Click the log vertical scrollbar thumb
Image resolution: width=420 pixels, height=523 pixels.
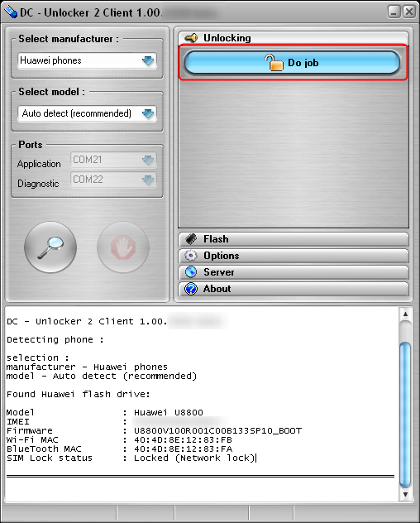pos(405,415)
